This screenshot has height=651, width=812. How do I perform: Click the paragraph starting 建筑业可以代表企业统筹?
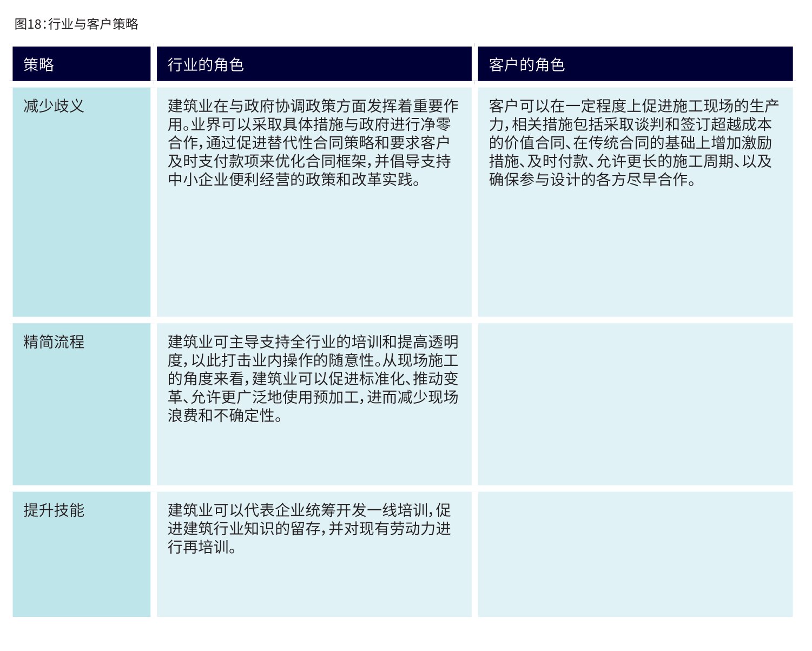click(309, 529)
